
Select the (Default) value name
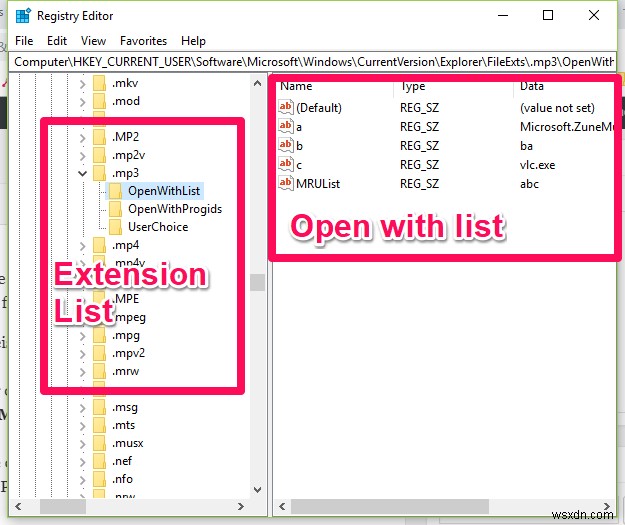pyautogui.click(x=319, y=108)
